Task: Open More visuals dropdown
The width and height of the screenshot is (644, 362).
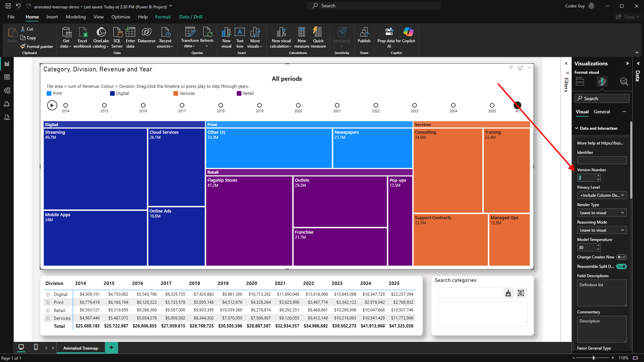Action: [x=255, y=38]
